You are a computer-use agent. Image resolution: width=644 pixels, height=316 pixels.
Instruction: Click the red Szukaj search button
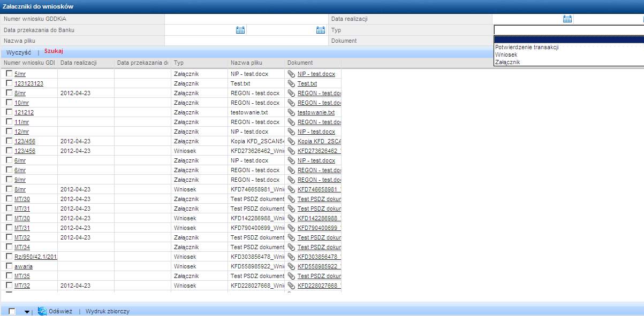point(54,51)
